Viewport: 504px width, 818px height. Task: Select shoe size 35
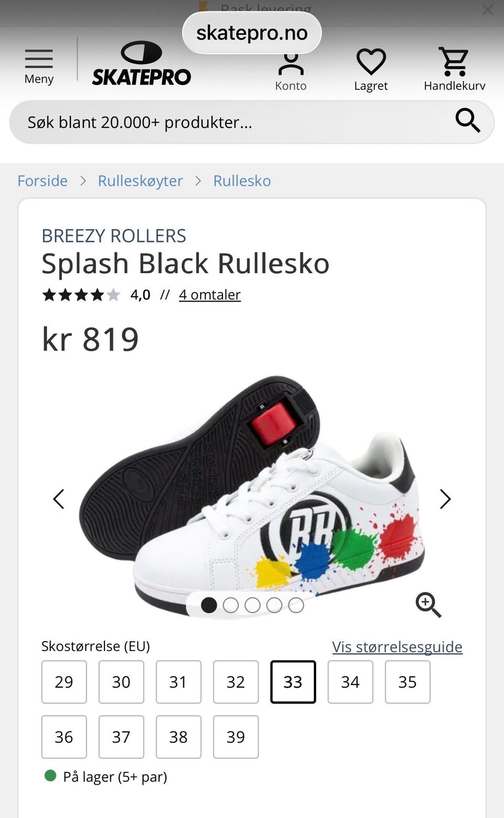pos(407,682)
